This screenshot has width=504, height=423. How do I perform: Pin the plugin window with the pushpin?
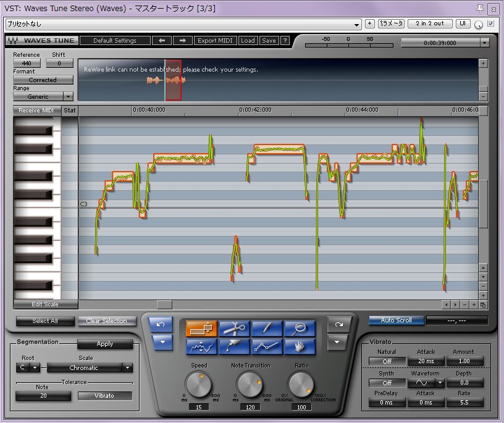point(480,9)
